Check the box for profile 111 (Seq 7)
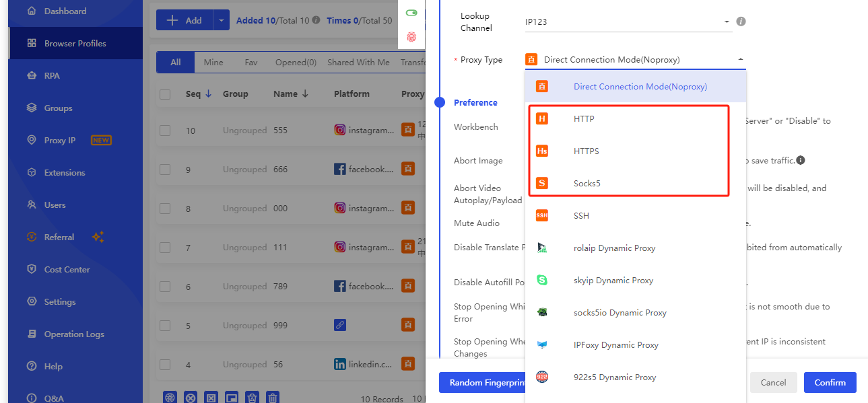868x403 pixels. click(x=165, y=248)
